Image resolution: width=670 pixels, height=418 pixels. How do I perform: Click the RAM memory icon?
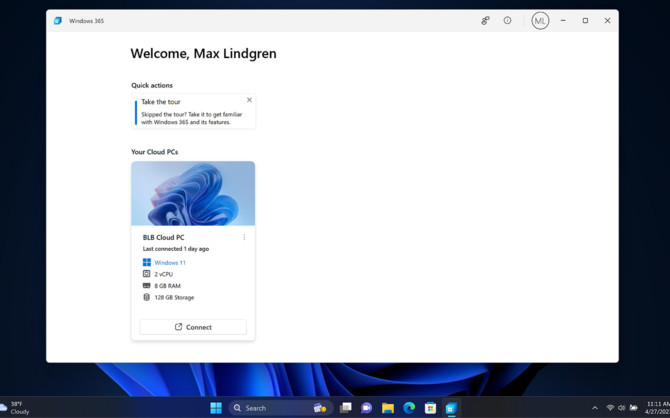147,286
